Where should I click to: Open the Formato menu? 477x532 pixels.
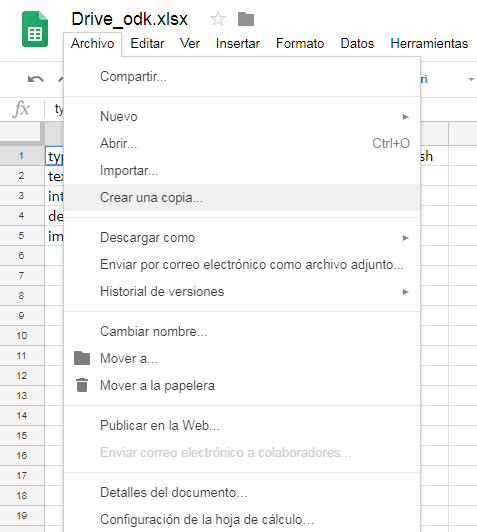click(x=300, y=43)
